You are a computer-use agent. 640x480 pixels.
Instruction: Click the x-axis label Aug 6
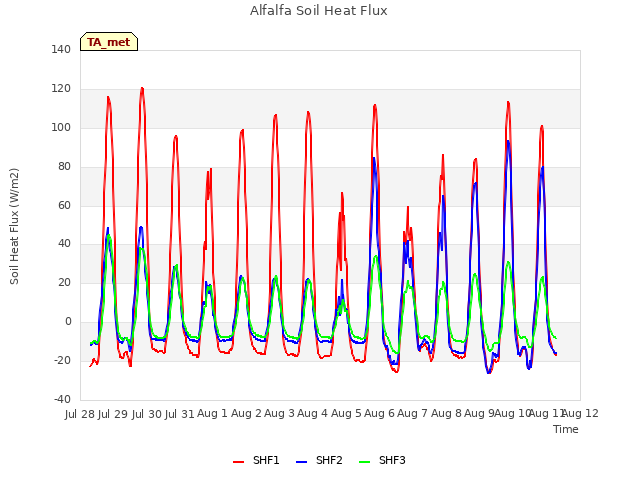coord(379,413)
